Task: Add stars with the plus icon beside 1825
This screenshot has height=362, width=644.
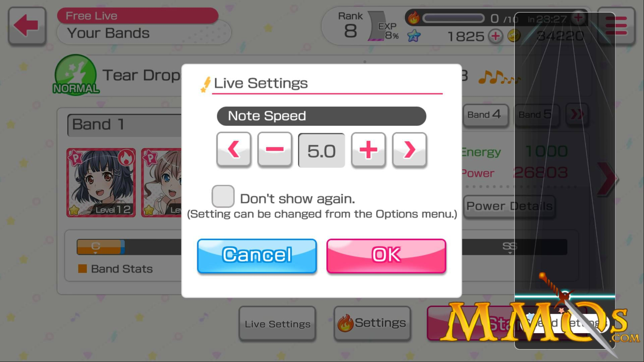Action: 495,36
